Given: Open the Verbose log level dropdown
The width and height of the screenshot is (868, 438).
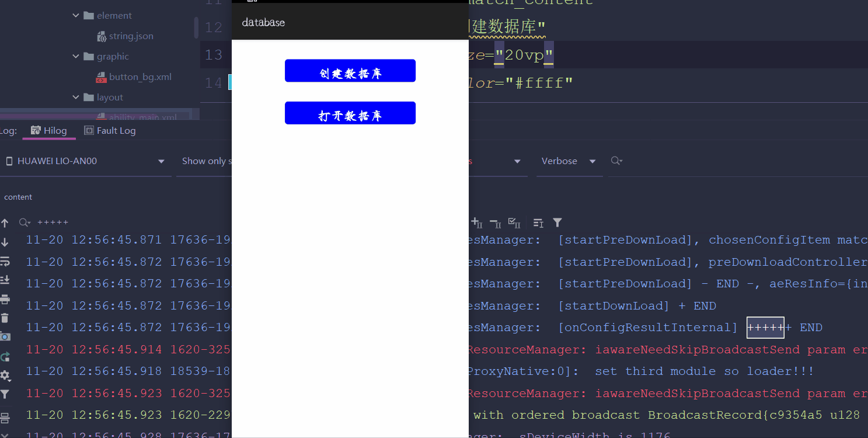Looking at the screenshot, I should click(569, 161).
